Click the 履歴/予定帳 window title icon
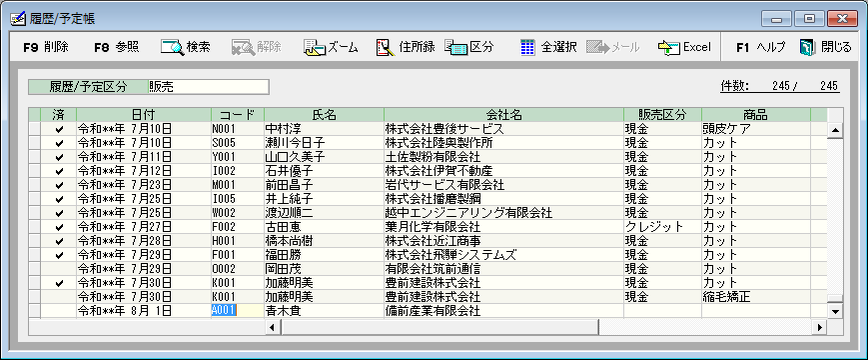The height and width of the screenshot is (360, 868). pos(18,18)
